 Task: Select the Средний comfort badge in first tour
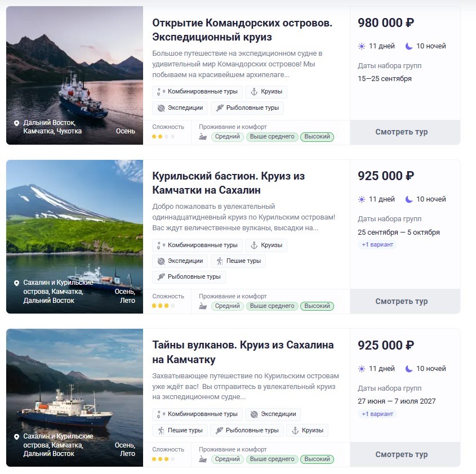tap(228, 137)
